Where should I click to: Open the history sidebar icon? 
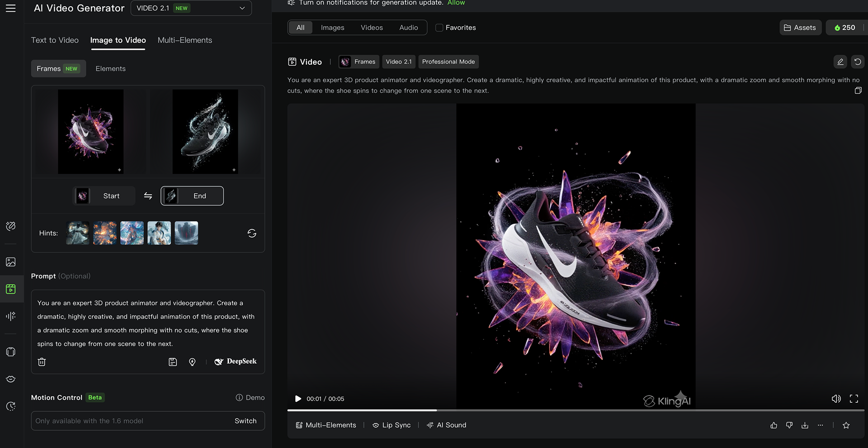tap(11, 406)
